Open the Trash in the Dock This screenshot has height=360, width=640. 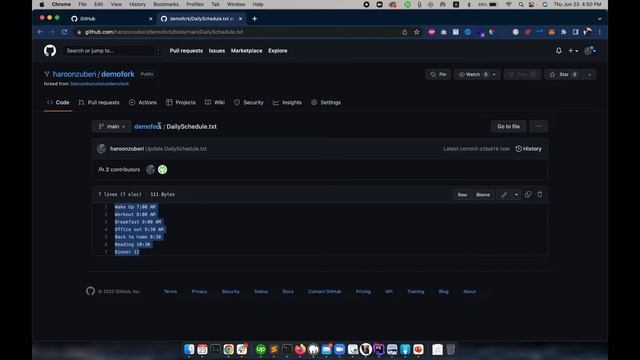tap(450, 349)
